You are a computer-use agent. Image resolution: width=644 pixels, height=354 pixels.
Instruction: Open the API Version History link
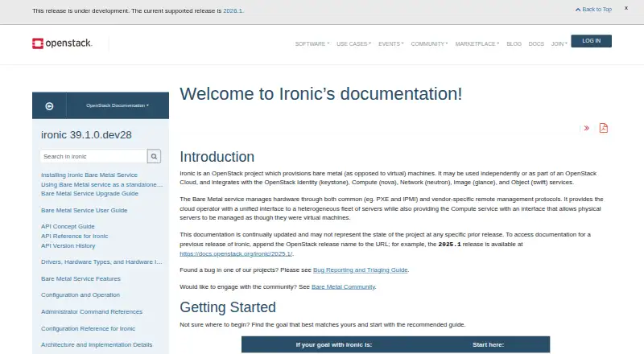pos(68,245)
